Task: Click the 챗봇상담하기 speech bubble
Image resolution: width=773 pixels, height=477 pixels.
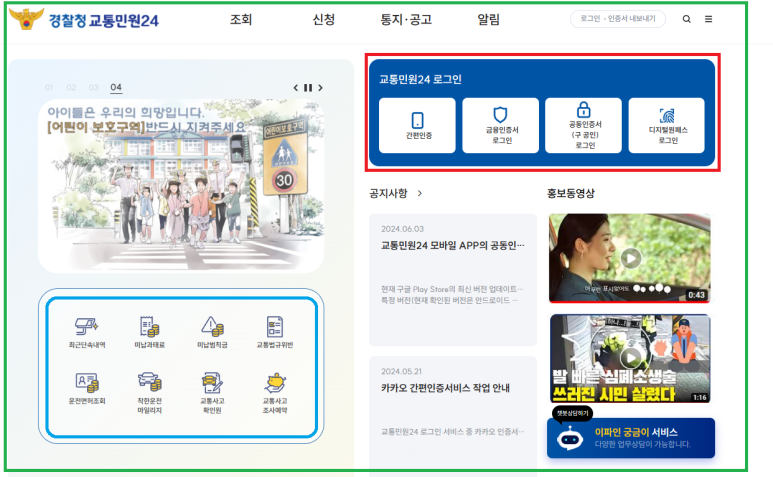Action: tap(572, 413)
